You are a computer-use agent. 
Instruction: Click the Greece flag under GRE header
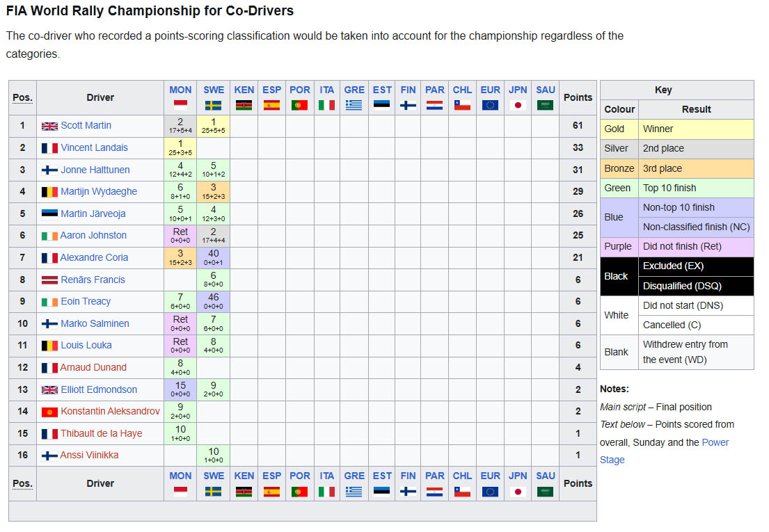pos(354,105)
